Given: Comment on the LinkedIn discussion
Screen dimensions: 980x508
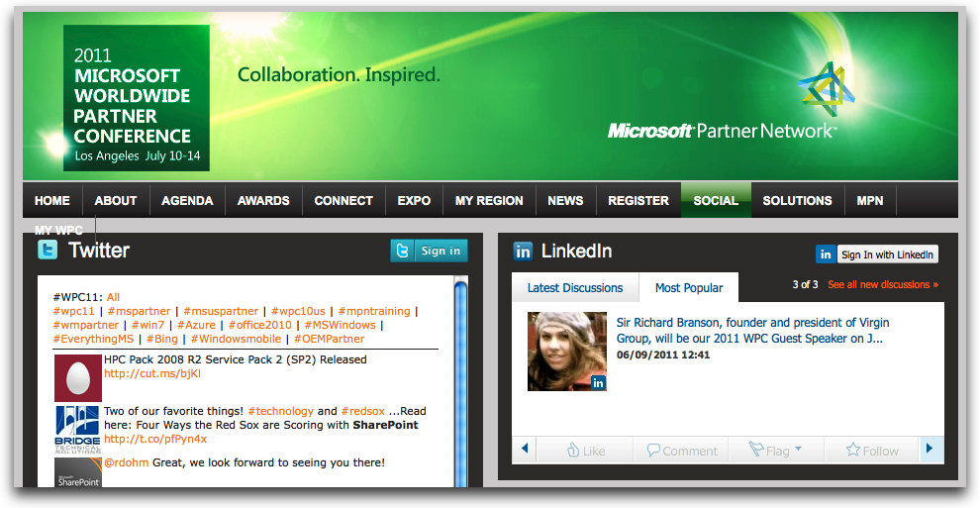Looking at the screenshot, I should click(682, 451).
